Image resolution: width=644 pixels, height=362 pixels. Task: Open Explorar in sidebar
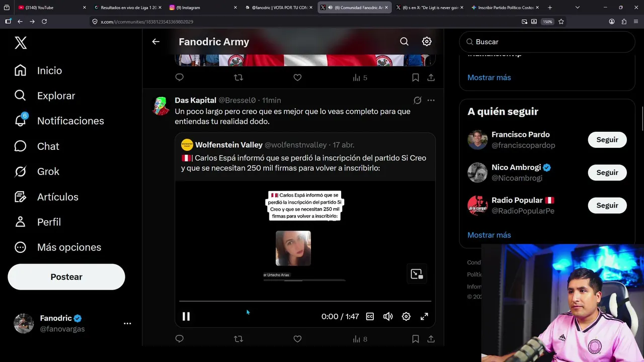[44, 96]
